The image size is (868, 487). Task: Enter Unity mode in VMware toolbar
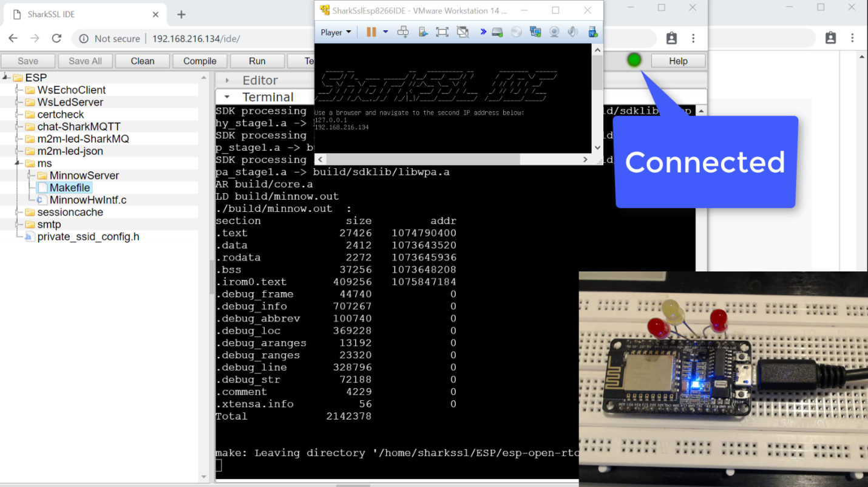463,31
